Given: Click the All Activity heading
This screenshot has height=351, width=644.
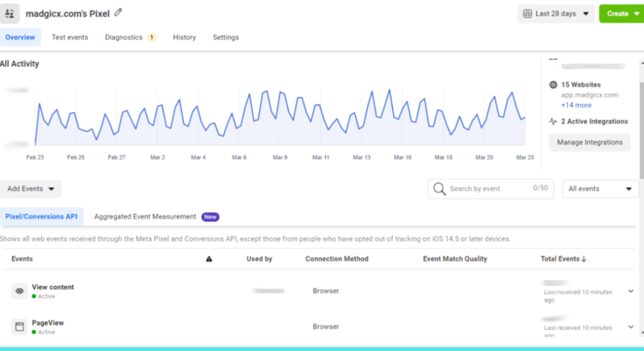Looking at the screenshot, I should (19, 64).
